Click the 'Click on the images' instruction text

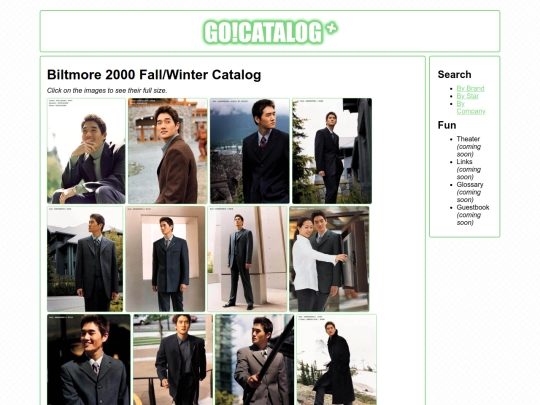(107, 91)
